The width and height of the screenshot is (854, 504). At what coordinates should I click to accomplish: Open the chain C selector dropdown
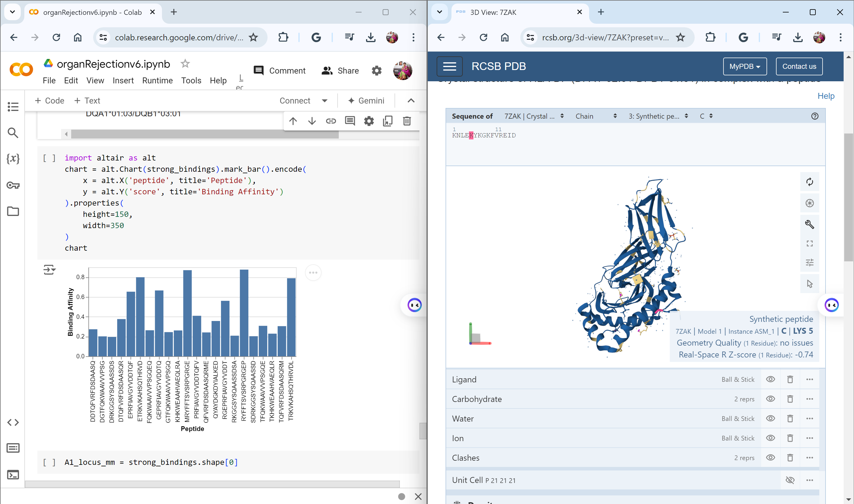(x=706, y=116)
